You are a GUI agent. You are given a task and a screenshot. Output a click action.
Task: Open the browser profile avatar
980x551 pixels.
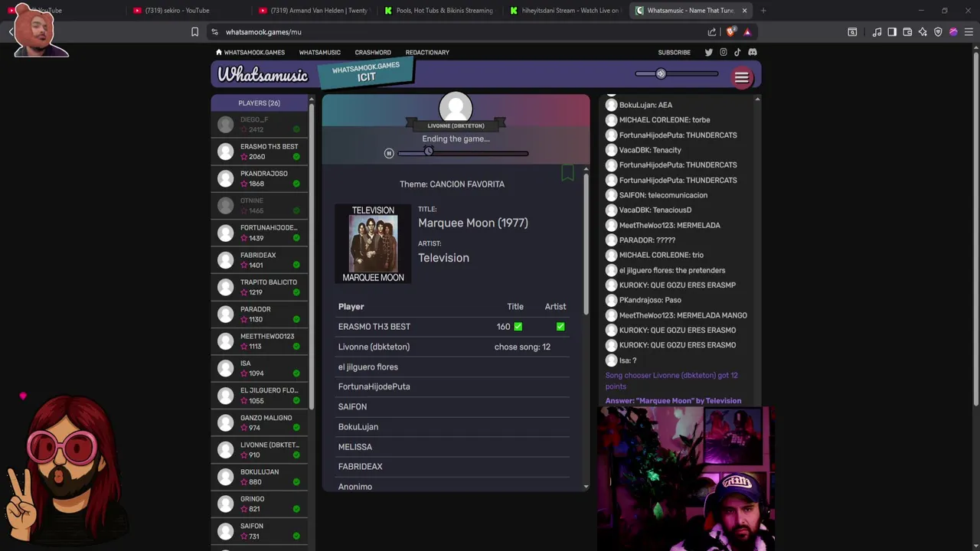pos(953,32)
